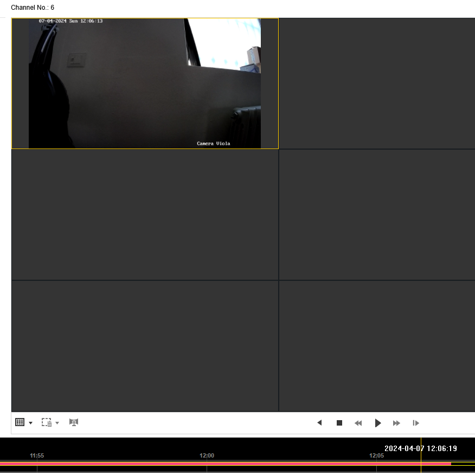Click the clear/delete windows icon

(47, 422)
